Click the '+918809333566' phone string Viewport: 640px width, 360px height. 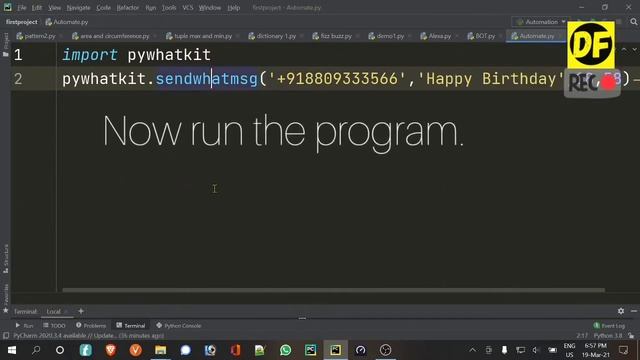[337, 79]
